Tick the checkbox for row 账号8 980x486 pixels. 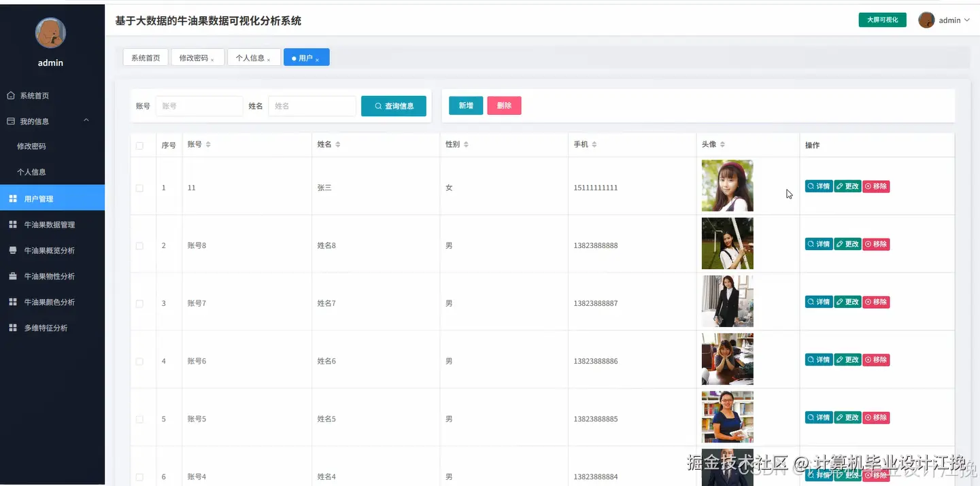coord(139,246)
